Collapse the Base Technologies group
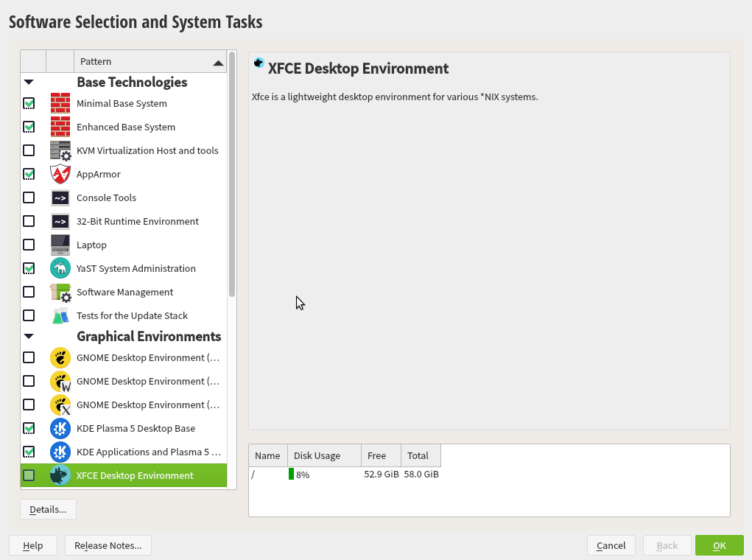Viewport: 752px width, 560px height. pos(29,82)
